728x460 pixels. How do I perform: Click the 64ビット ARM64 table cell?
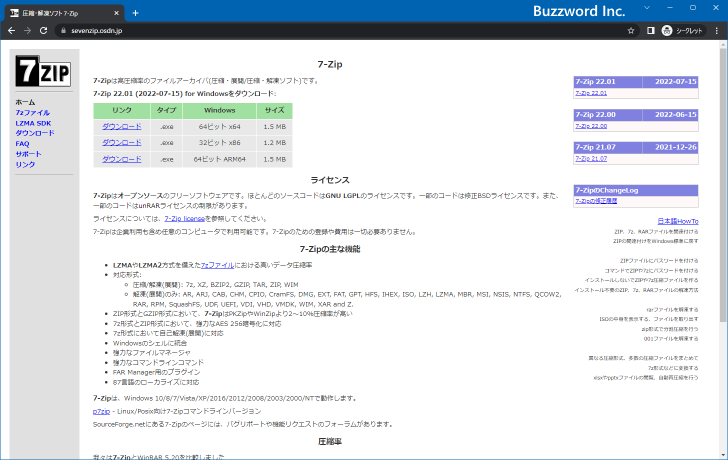point(220,159)
